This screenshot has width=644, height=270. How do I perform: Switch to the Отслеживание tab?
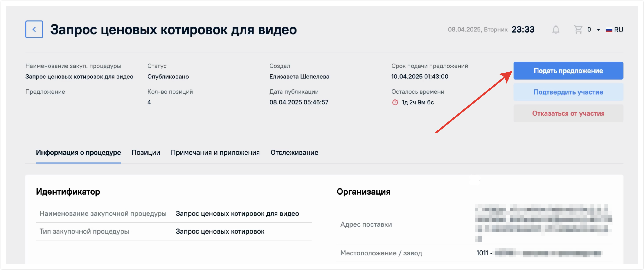tap(294, 152)
